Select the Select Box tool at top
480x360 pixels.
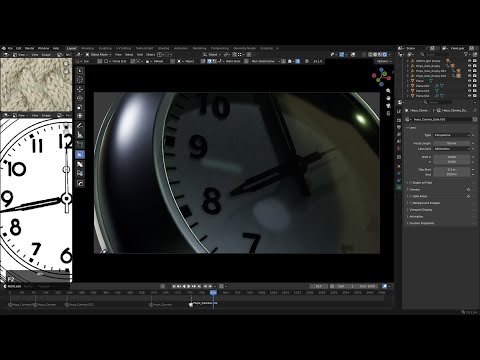pos(80,71)
